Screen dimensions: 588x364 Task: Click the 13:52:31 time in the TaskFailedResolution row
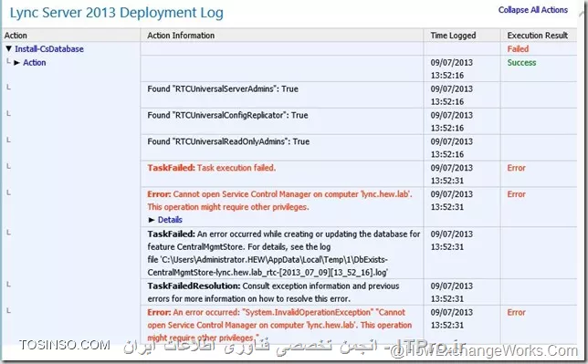tap(447, 299)
